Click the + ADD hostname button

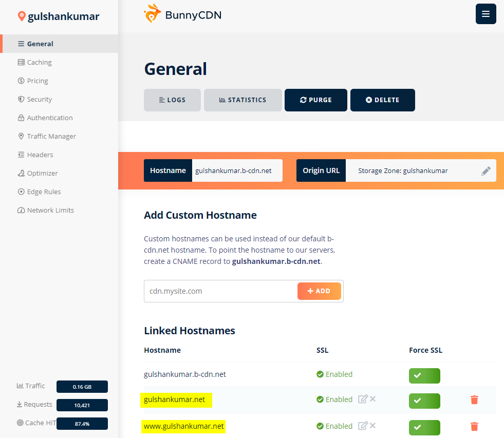(x=319, y=291)
